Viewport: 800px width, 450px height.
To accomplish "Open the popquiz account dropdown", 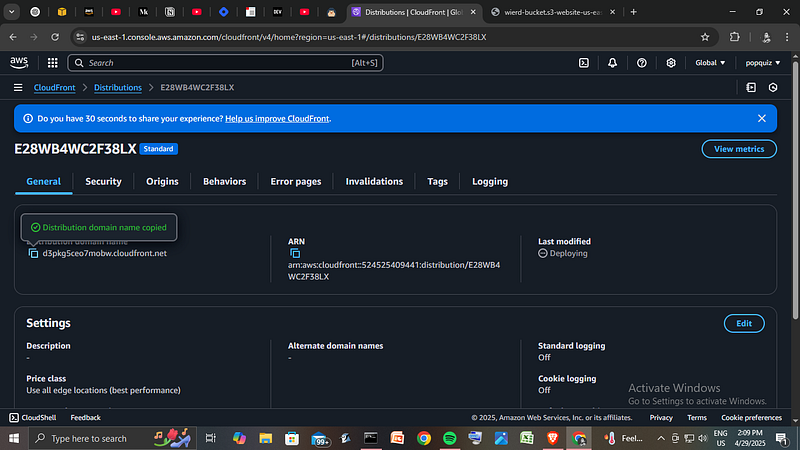I will click(763, 63).
